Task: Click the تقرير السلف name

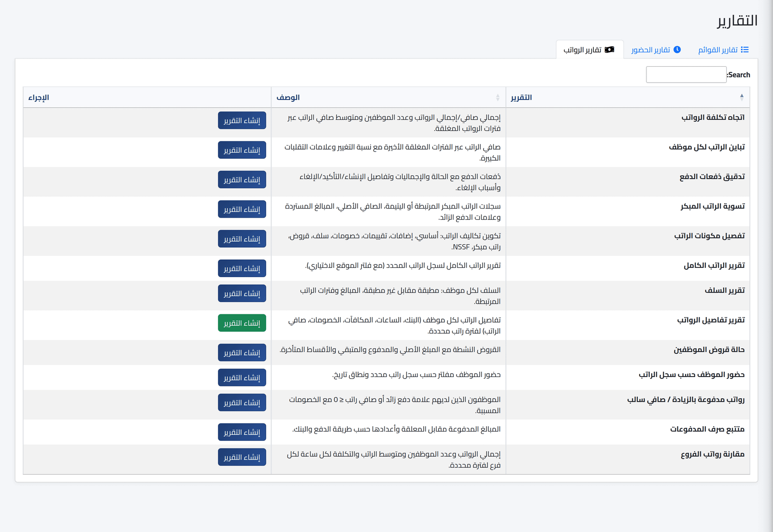Action: [725, 290]
